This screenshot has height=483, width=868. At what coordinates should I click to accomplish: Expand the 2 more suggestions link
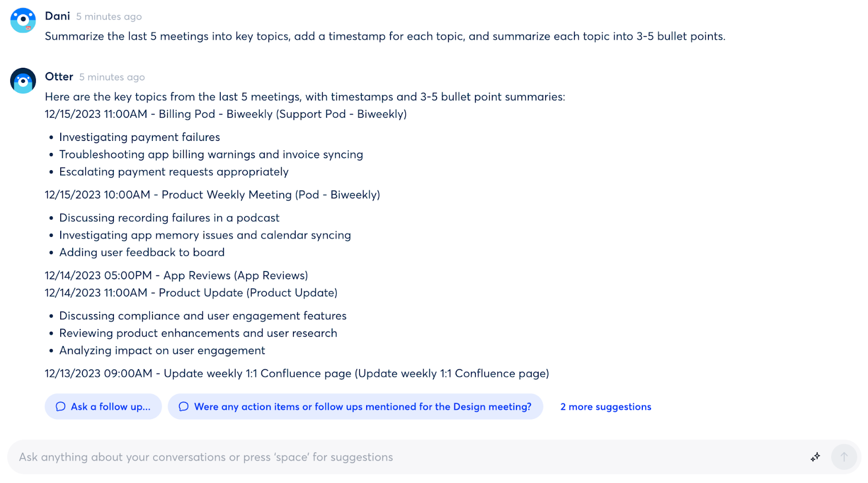(605, 407)
